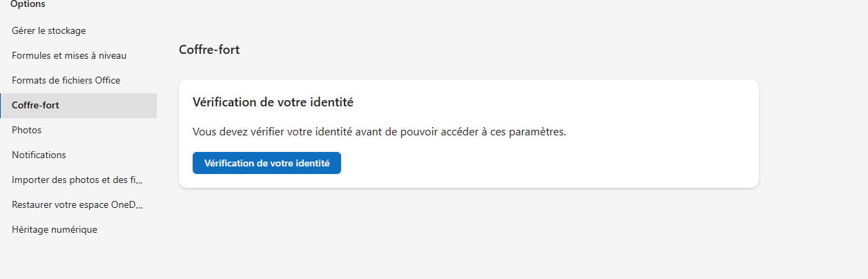Open the Gérer le stockage settings
This screenshot has height=279, width=868.
click(78, 30)
